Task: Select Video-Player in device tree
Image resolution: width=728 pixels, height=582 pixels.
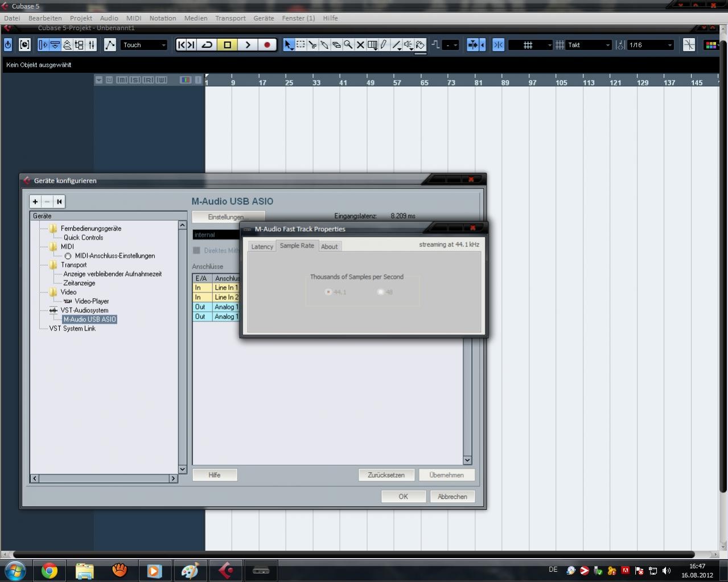Action: click(x=92, y=301)
